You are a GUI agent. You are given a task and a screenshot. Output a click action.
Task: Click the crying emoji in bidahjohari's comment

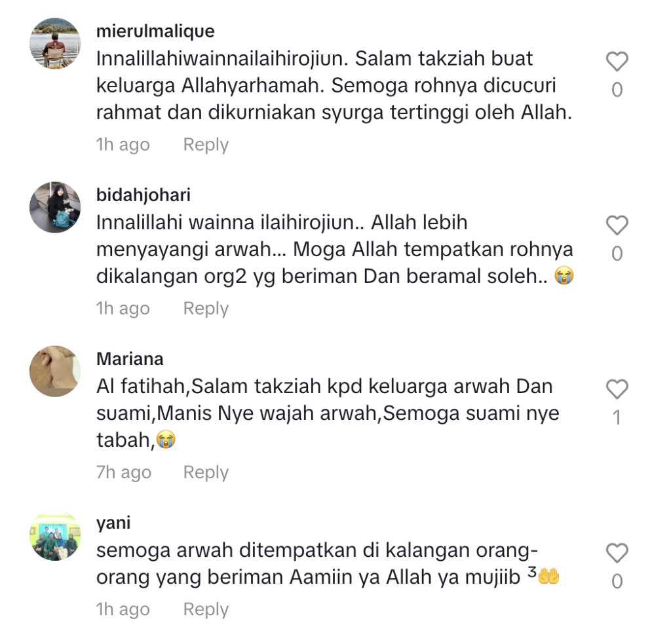564,276
